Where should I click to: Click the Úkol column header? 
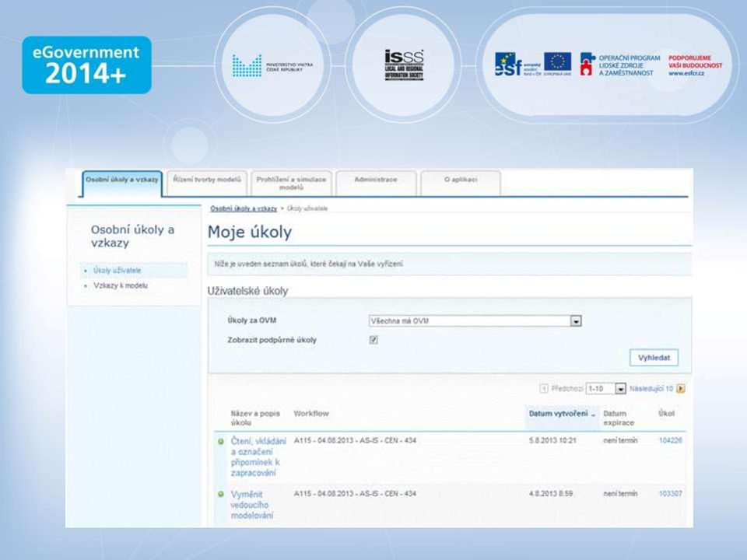coord(667,413)
